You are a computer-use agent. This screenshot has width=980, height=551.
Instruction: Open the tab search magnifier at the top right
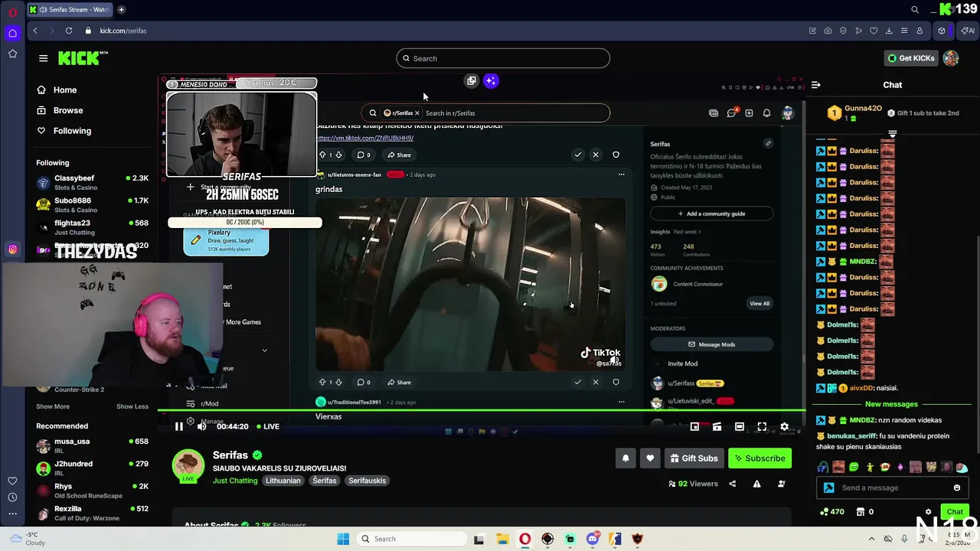915,10
